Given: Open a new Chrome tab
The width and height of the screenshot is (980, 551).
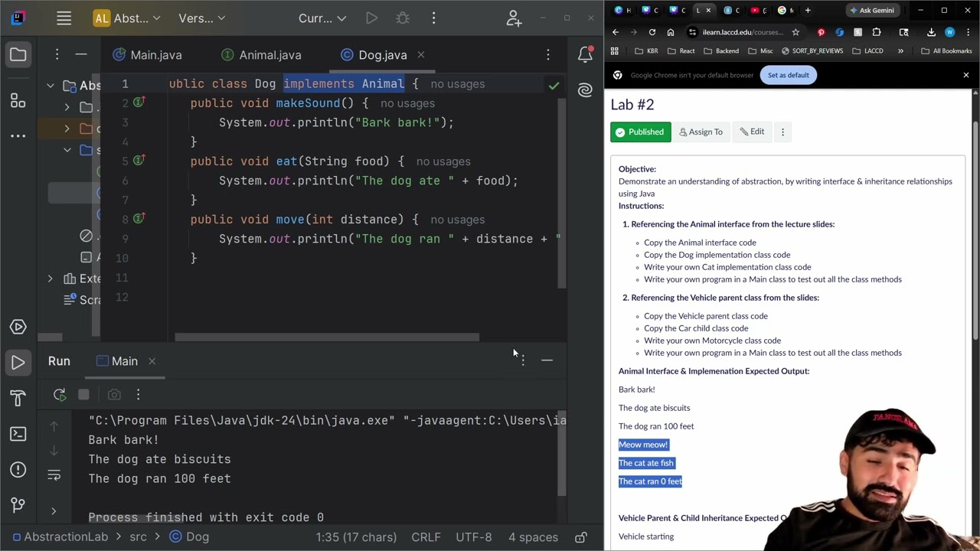Looking at the screenshot, I should (x=808, y=10).
